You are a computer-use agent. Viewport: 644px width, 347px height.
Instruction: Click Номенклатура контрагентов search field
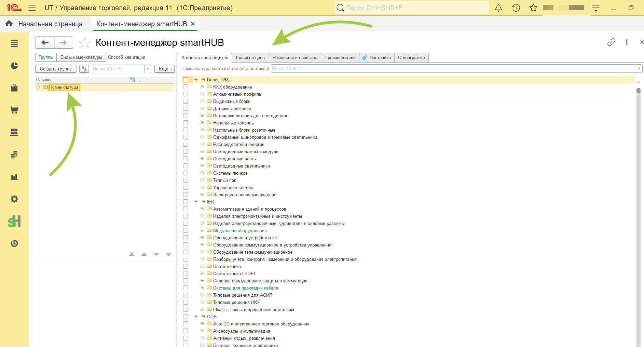point(453,69)
